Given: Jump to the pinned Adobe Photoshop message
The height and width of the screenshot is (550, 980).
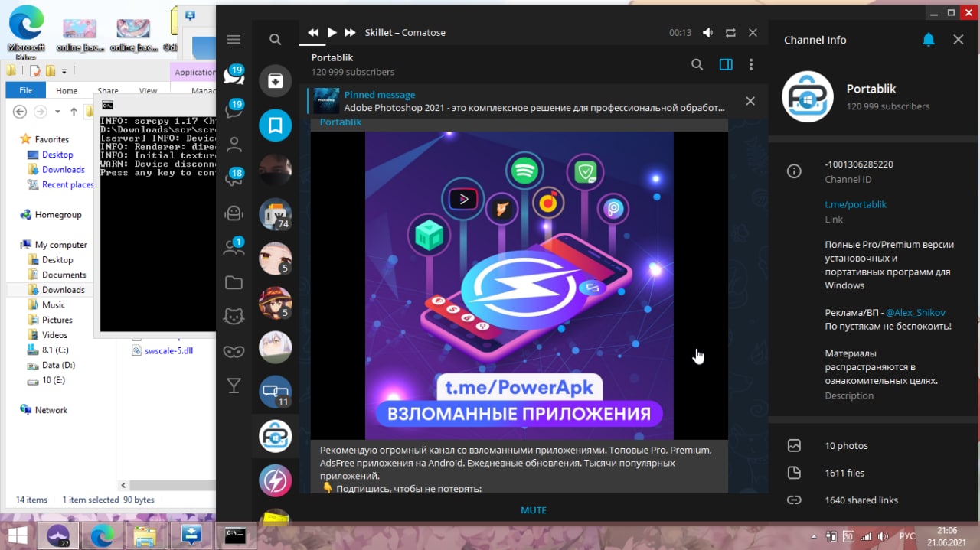Looking at the screenshot, I should click(x=521, y=101).
